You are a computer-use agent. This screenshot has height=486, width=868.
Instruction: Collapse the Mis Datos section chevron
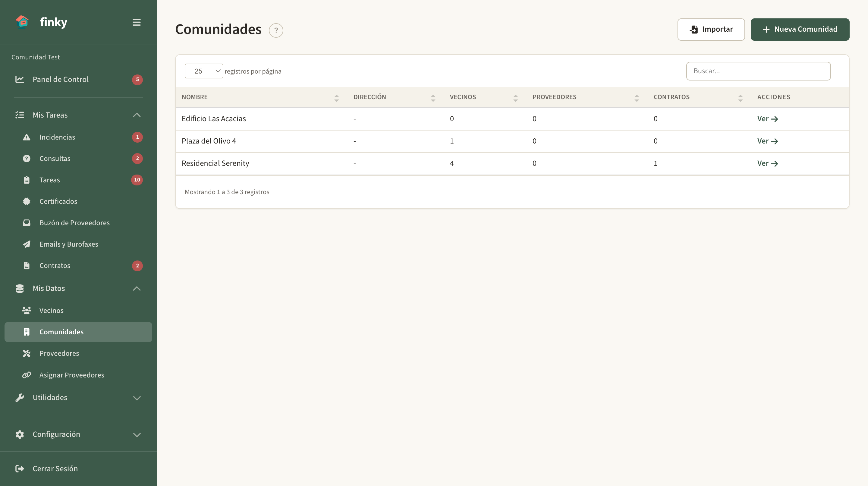click(x=137, y=289)
